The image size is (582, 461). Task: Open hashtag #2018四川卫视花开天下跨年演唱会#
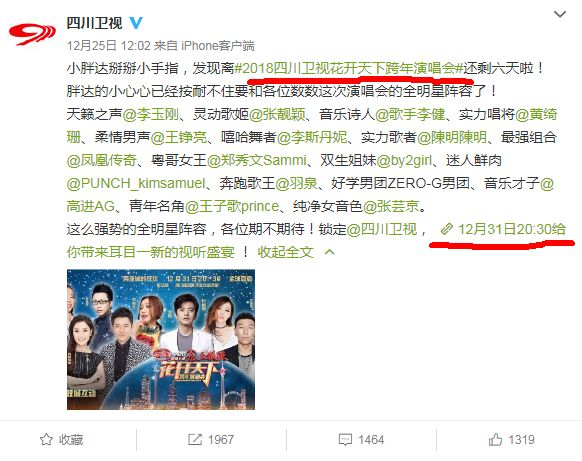[349, 68]
